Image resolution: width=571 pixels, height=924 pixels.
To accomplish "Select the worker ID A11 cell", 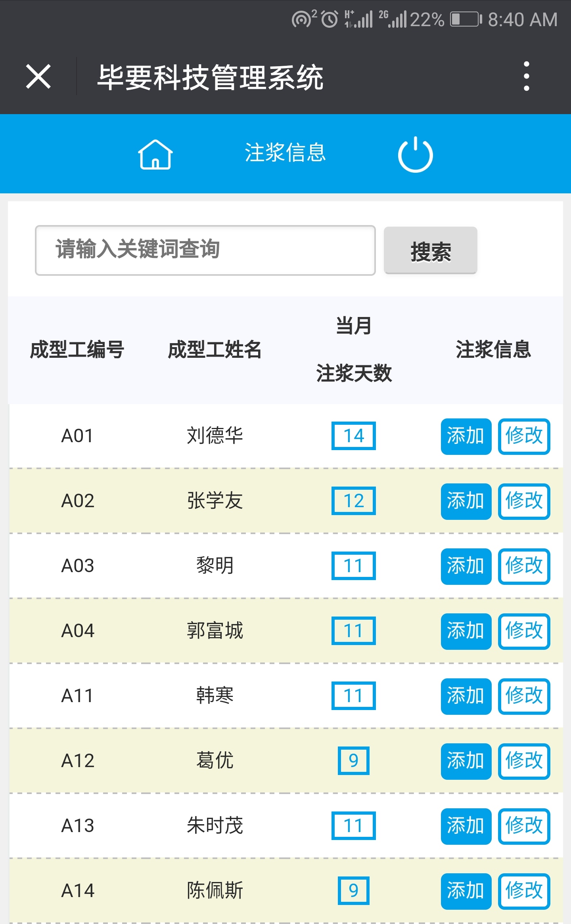I will 77,696.
